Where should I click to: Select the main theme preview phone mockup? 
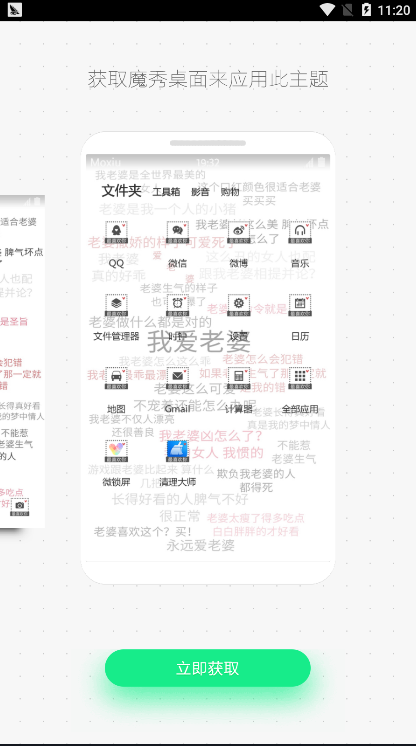pyautogui.click(x=208, y=358)
